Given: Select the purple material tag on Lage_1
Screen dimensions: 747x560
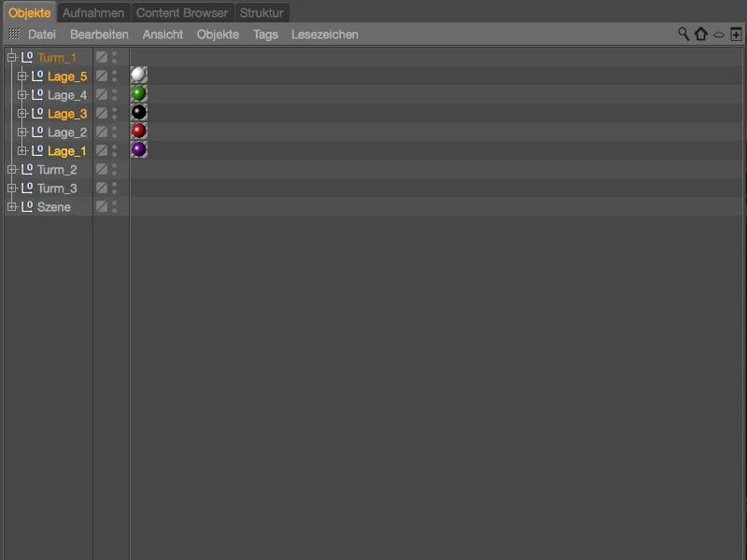Looking at the screenshot, I should coord(138,149).
